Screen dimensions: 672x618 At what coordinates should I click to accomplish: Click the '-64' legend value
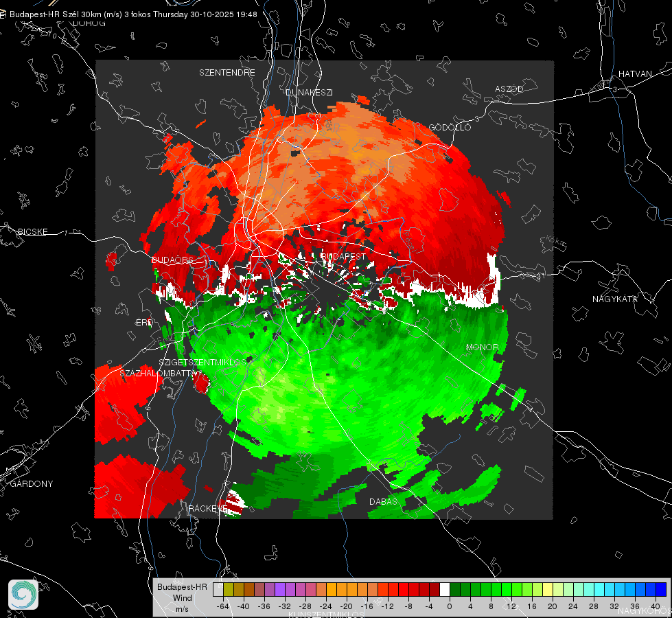point(223,606)
